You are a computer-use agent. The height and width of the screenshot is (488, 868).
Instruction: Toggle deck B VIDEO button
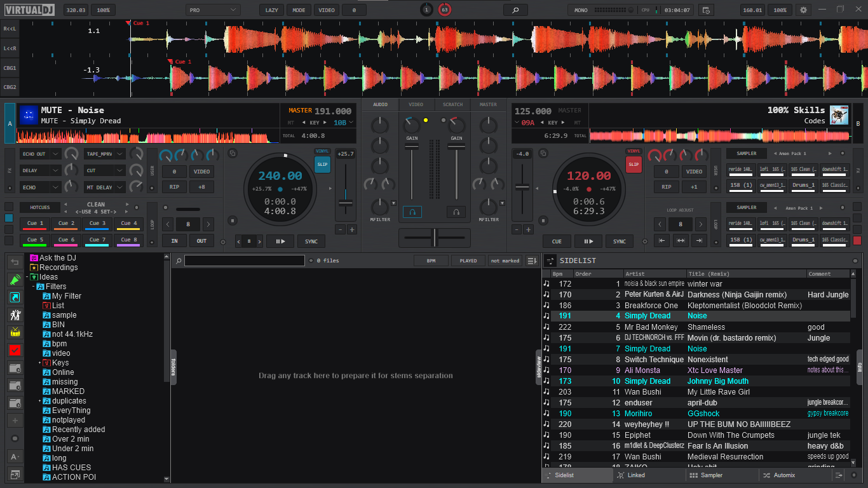(695, 172)
